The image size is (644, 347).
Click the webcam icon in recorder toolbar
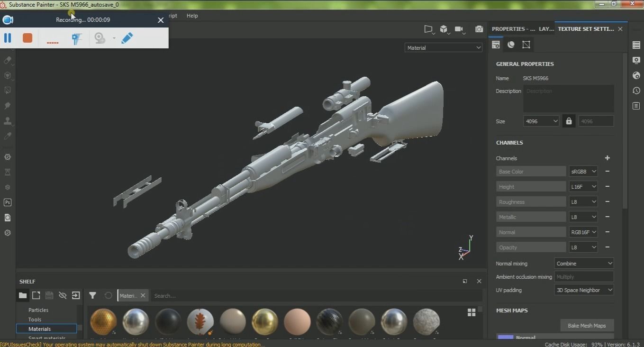100,38
